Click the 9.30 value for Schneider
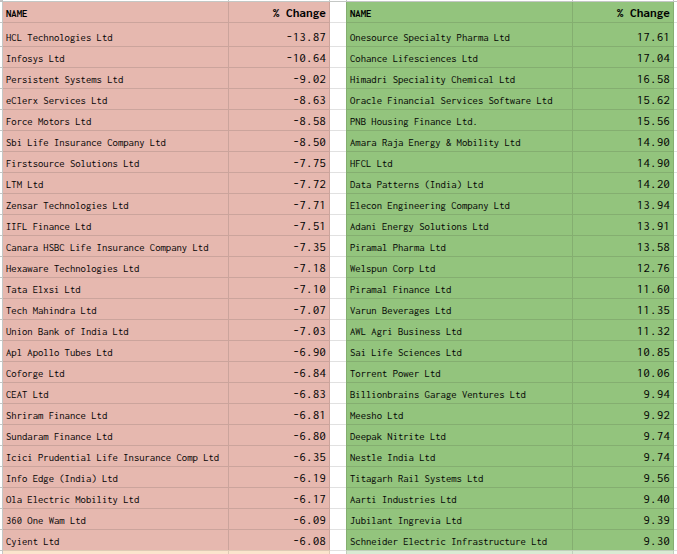 tap(657, 541)
